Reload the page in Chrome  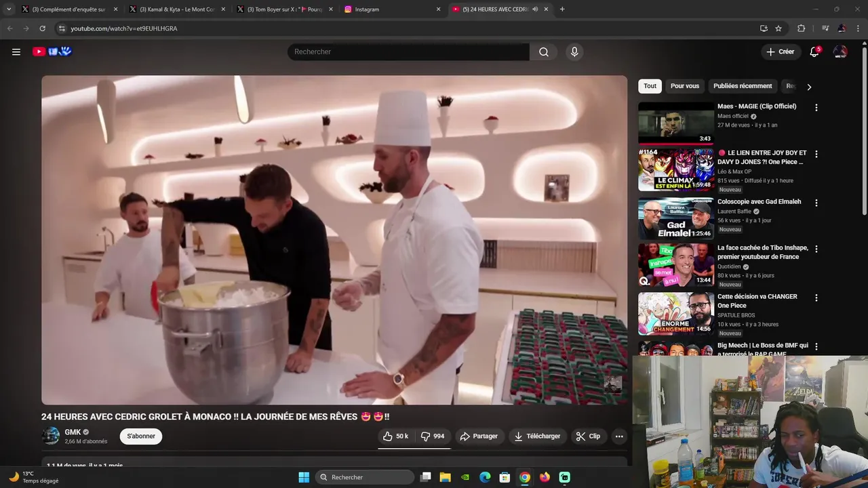coord(42,28)
